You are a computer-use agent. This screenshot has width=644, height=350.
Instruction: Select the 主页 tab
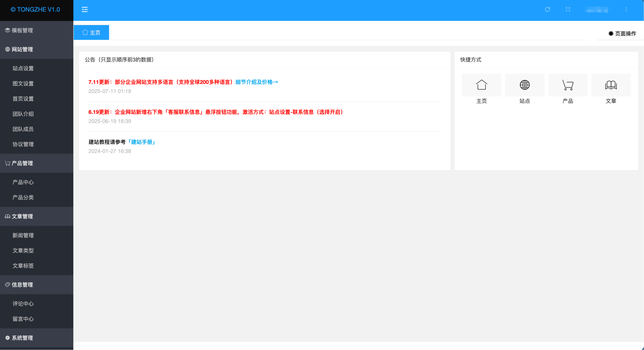coord(91,32)
